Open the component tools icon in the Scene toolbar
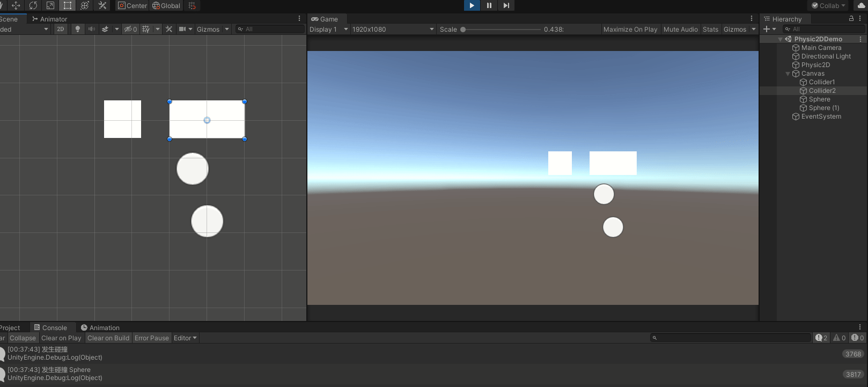This screenshot has width=868, height=387. pyautogui.click(x=169, y=29)
